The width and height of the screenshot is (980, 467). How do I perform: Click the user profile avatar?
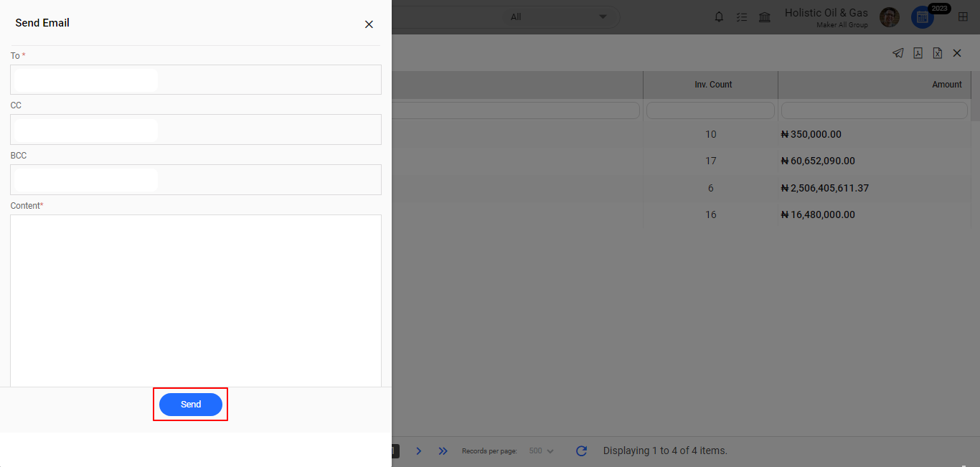tap(890, 17)
